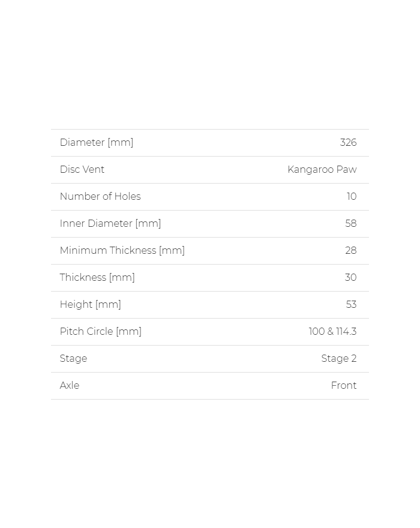Select the height value 53
420x528 pixels.
pyautogui.click(x=351, y=305)
